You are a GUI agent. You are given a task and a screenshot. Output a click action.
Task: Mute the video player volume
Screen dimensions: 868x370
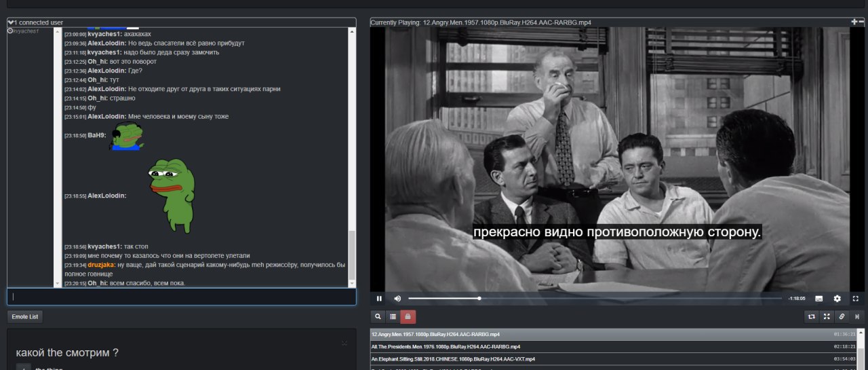tap(397, 299)
